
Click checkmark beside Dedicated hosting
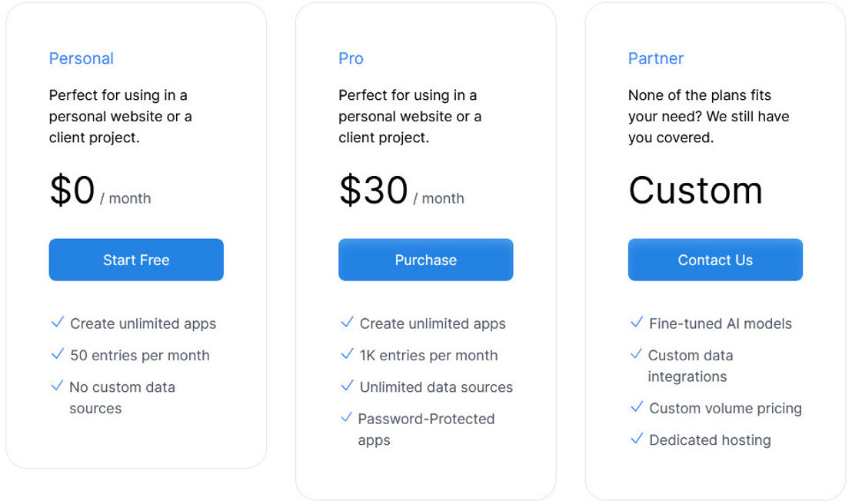pos(637,438)
